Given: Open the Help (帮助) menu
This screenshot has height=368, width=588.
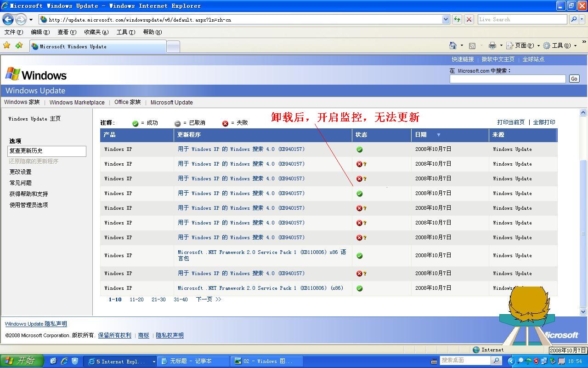Looking at the screenshot, I should click(x=153, y=32).
